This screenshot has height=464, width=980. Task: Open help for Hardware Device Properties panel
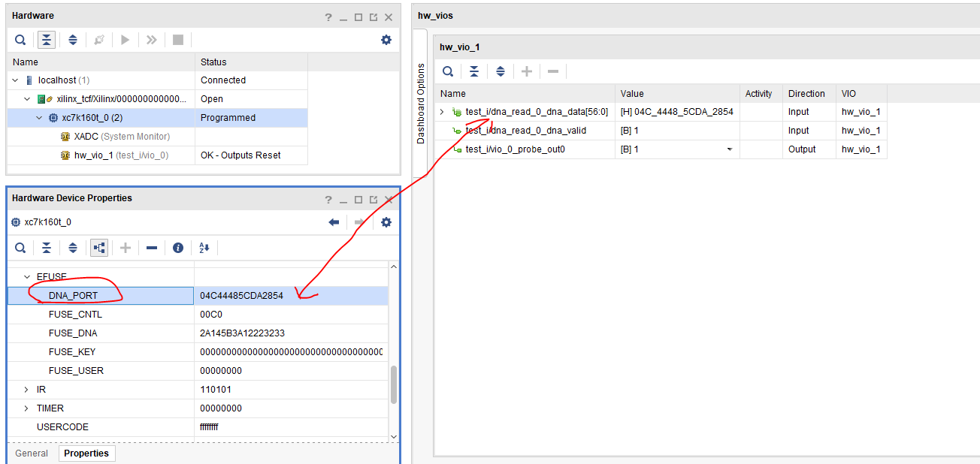click(328, 200)
